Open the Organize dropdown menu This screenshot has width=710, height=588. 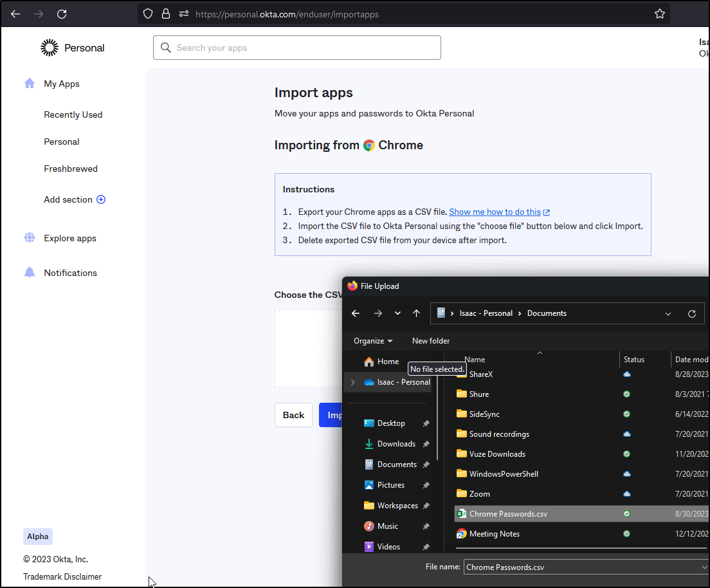(x=373, y=341)
